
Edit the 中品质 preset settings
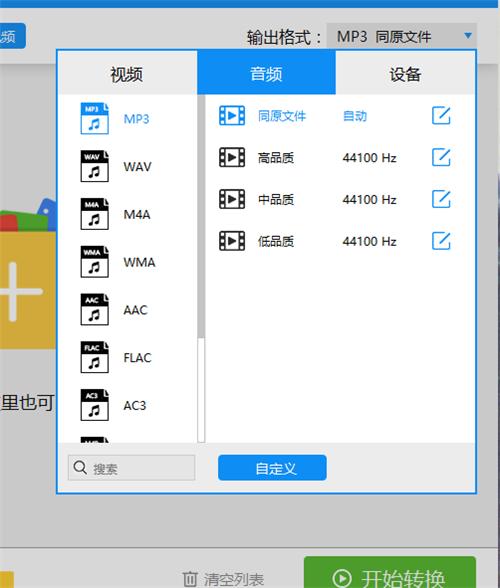point(441,199)
